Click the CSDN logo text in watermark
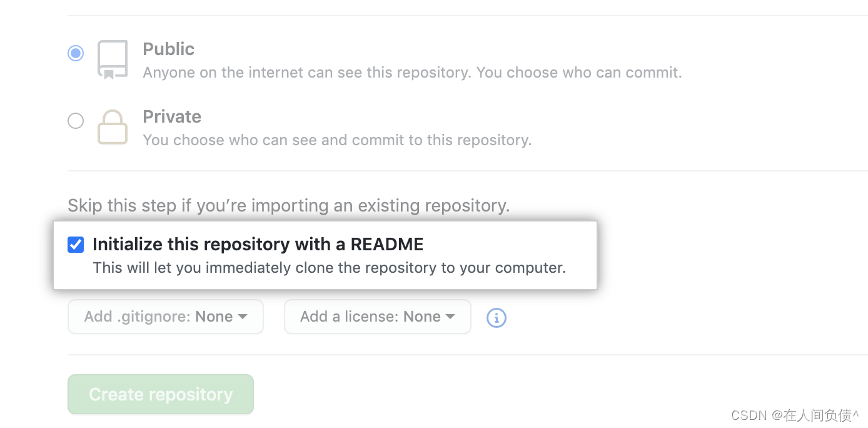The image size is (868, 428). 749,415
